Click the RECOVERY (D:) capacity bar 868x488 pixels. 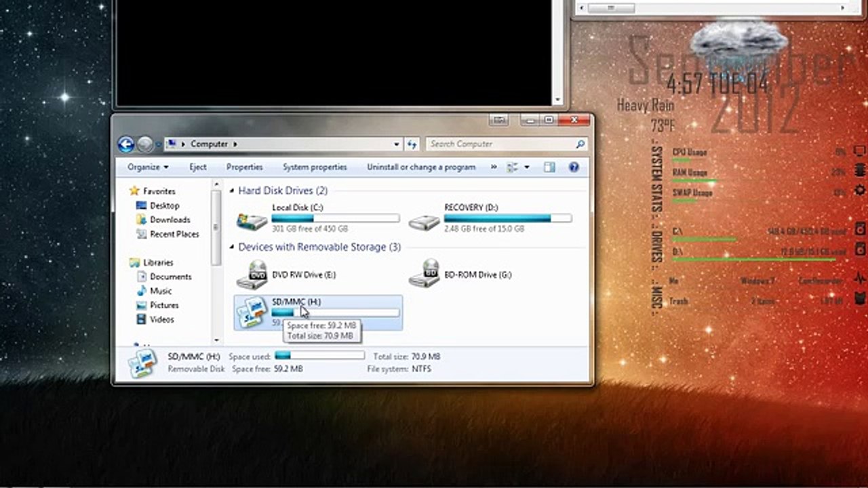pos(508,218)
